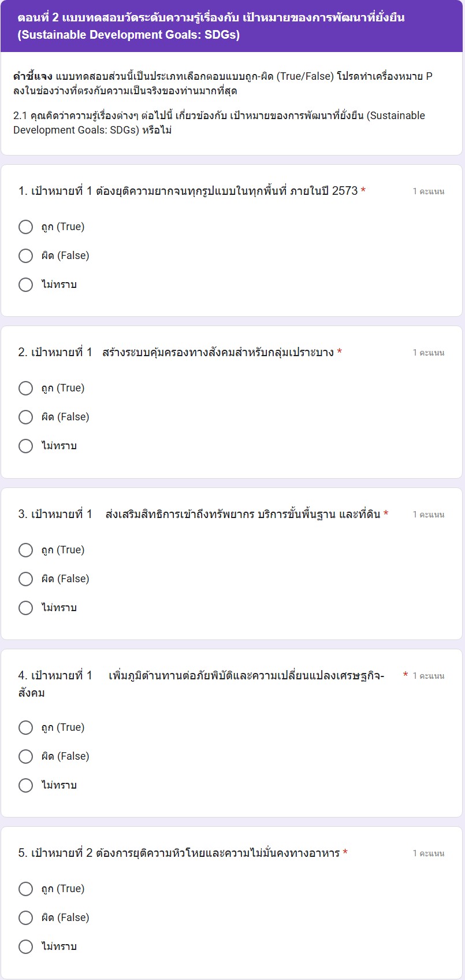Viewport: 465px width, 980px height.
Task: Pick ไม่ทราบ for question 1
Action: [25, 284]
